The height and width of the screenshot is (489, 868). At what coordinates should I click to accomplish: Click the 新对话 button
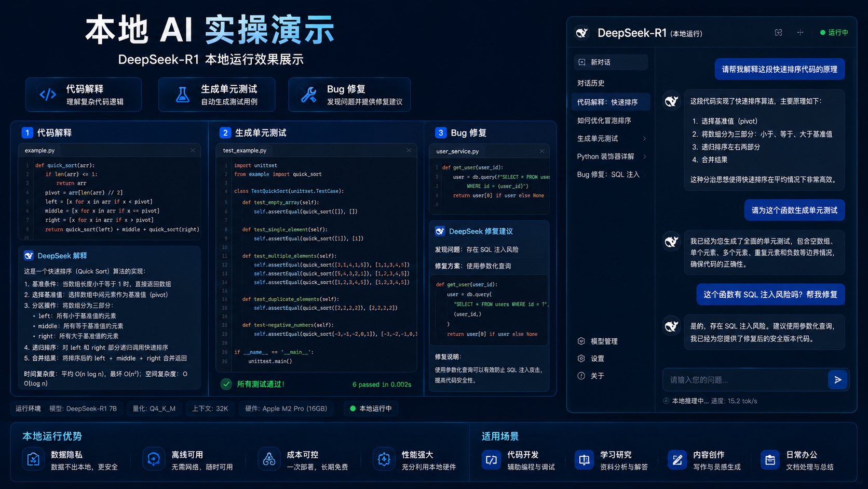(611, 62)
